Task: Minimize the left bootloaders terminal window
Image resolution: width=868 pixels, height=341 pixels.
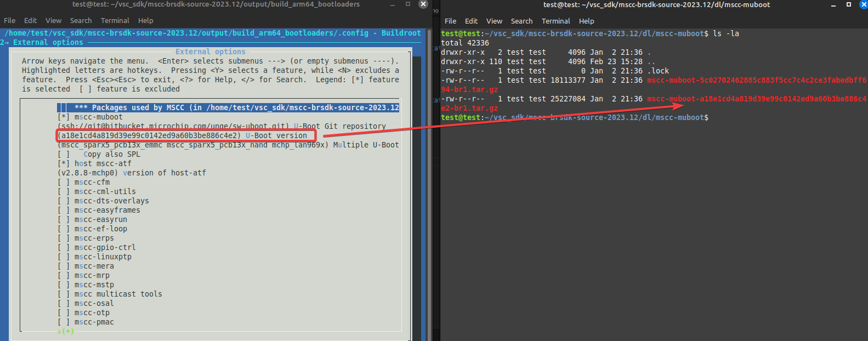Action: point(393,4)
